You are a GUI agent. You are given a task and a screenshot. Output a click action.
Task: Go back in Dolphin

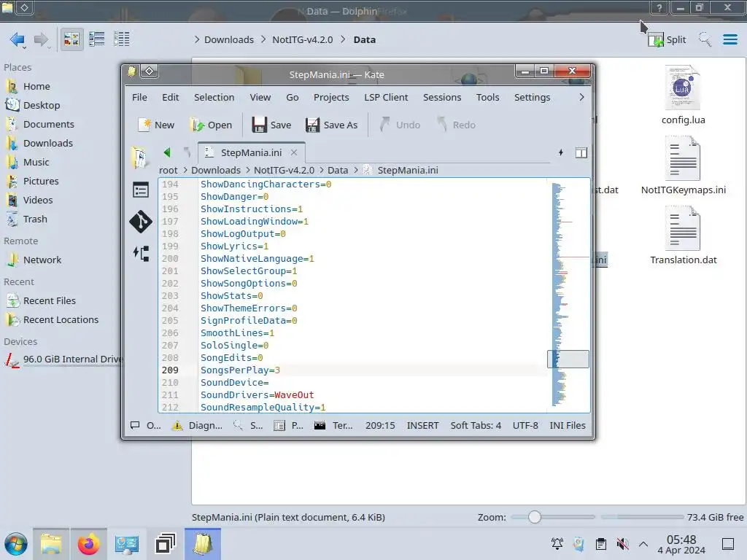(18, 39)
